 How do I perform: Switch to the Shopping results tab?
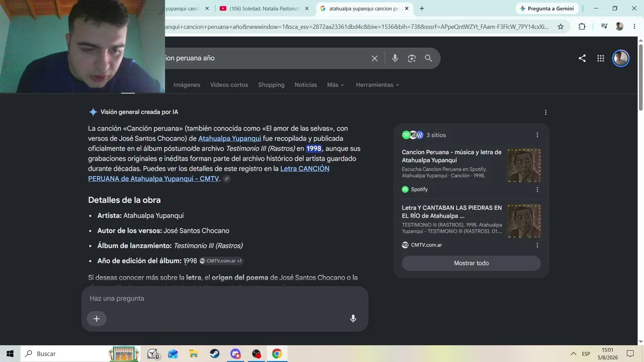click(271, 85)
